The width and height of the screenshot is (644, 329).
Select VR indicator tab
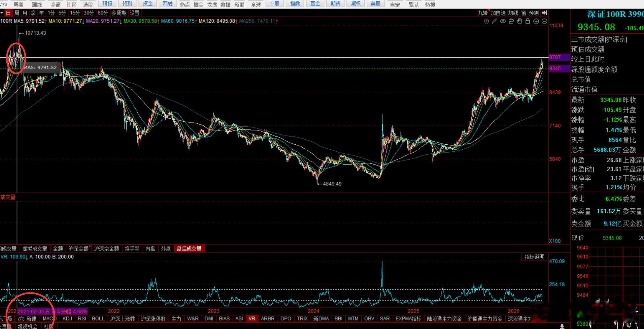(252, 318)
